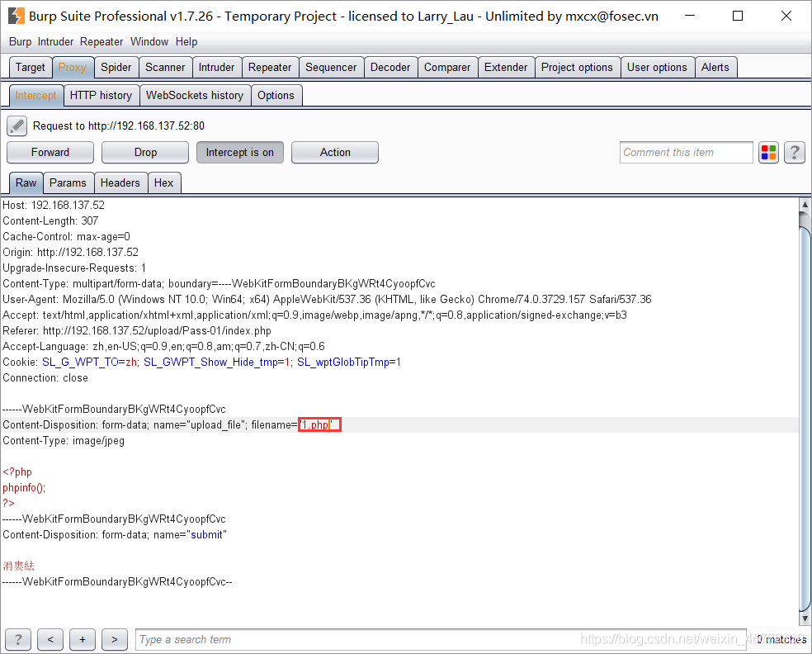Show the Alerts tab

pos(715,68)
